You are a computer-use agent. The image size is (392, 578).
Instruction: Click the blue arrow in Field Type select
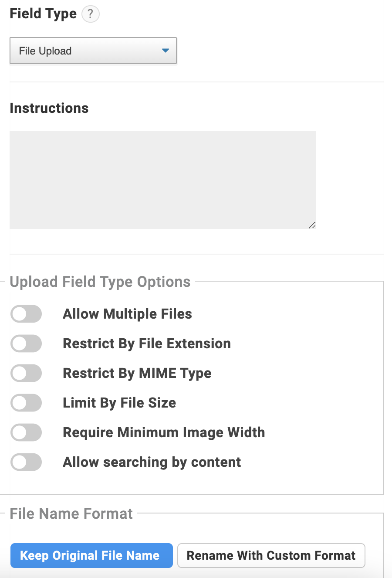165,51
